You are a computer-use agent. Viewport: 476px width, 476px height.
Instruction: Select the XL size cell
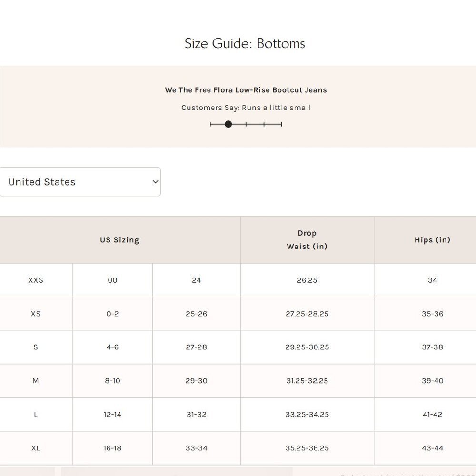[36, 448]
